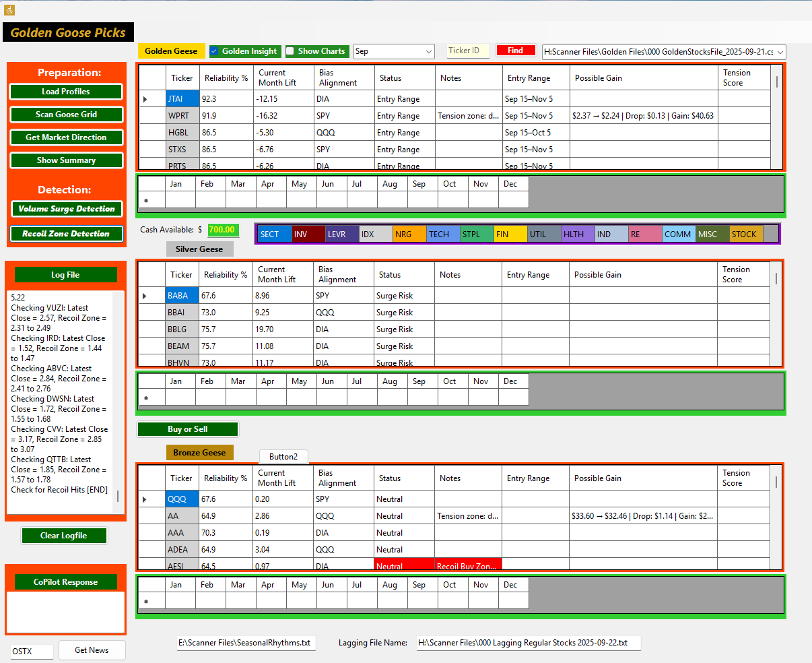Select STXS ticker cell

point(182,150)
